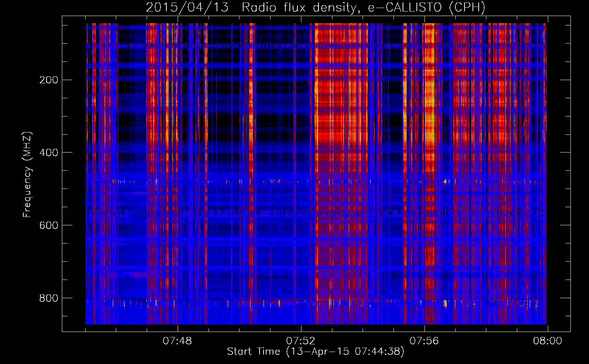
Task: Click the 'Start Time (13-Apr-15 07:44:38)' label
Action: point(316,352)
